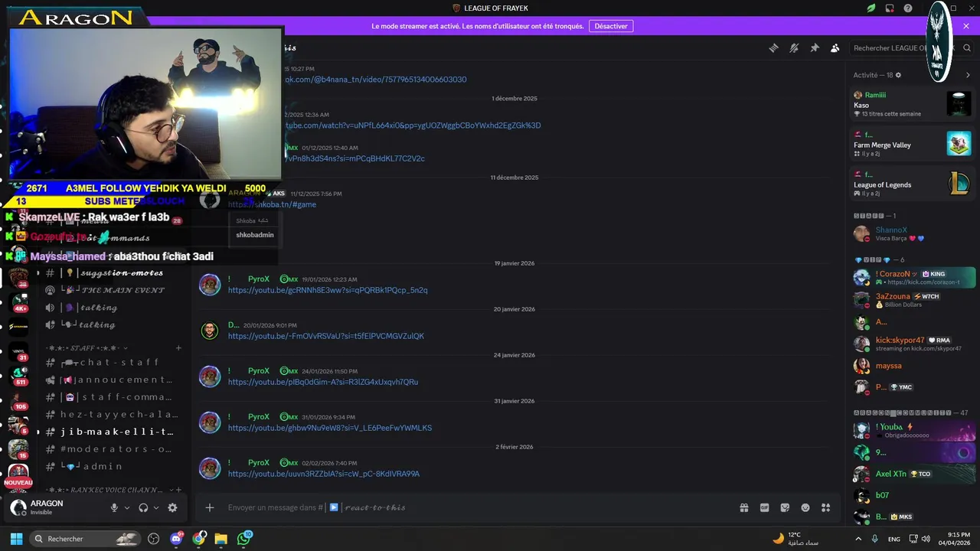Open member ShannoX profile
This screenshot has height=551, width=980.
pyautogui.click(x=912, y=233)
